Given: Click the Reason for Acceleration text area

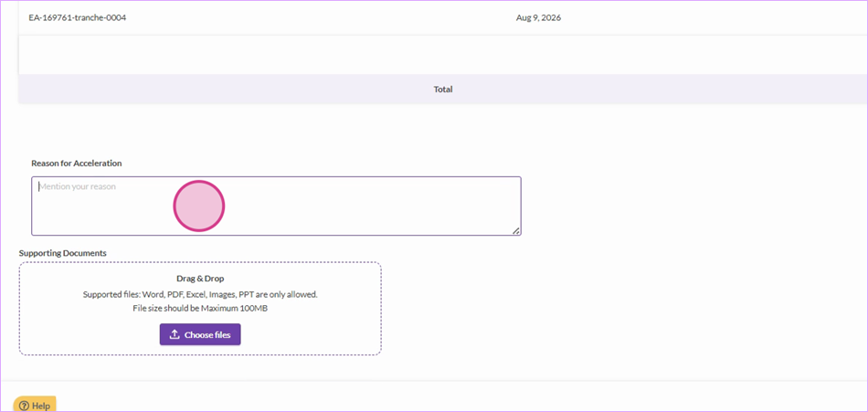Looking at the screenshot, I should (276, 206).
